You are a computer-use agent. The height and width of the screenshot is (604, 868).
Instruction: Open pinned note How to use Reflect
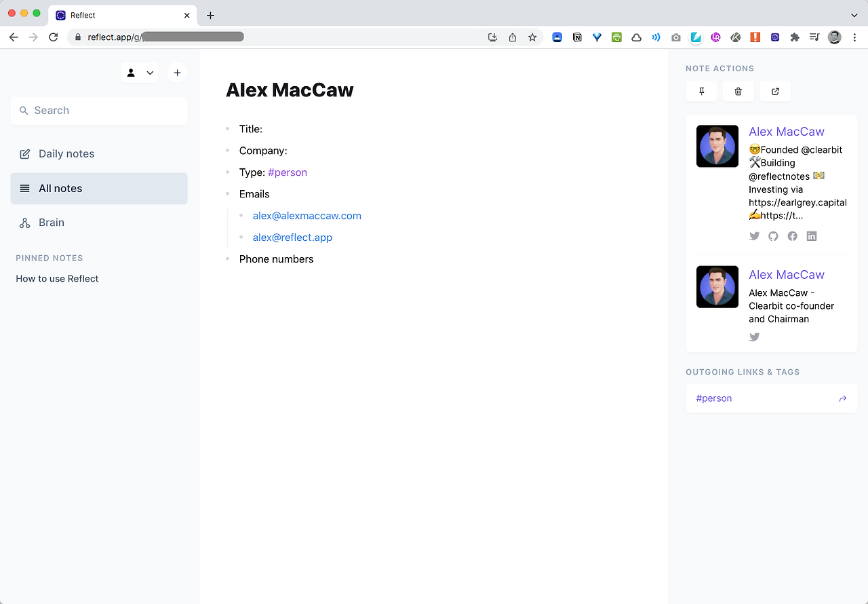point(57,279)
